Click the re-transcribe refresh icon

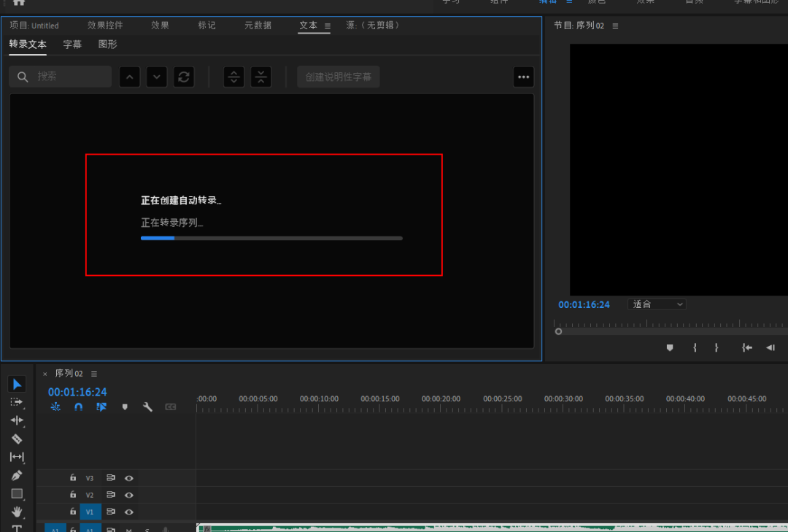point(184,77)
